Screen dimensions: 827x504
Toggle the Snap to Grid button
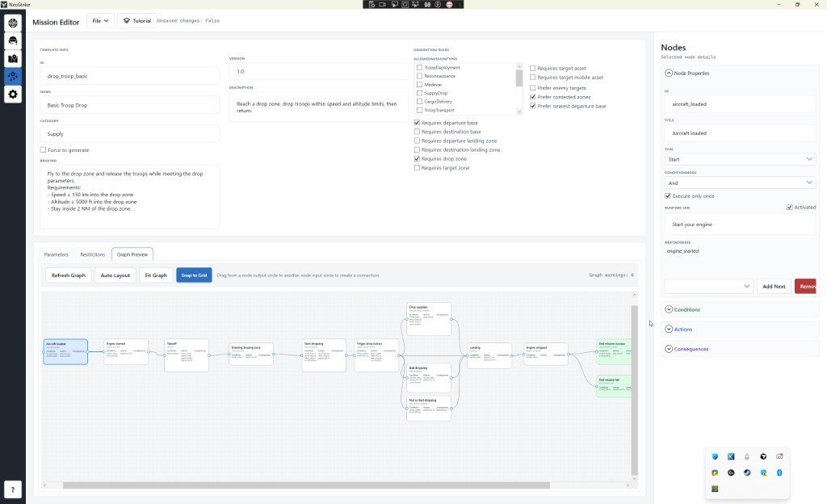pos(194,275)
